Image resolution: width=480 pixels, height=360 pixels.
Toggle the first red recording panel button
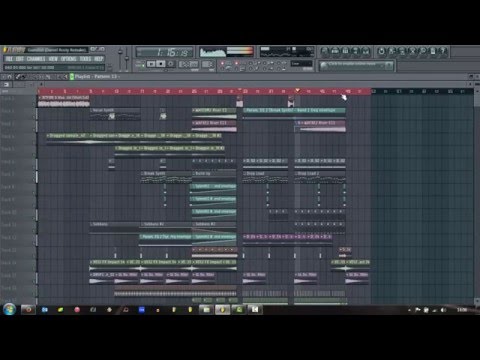(222, 63)
